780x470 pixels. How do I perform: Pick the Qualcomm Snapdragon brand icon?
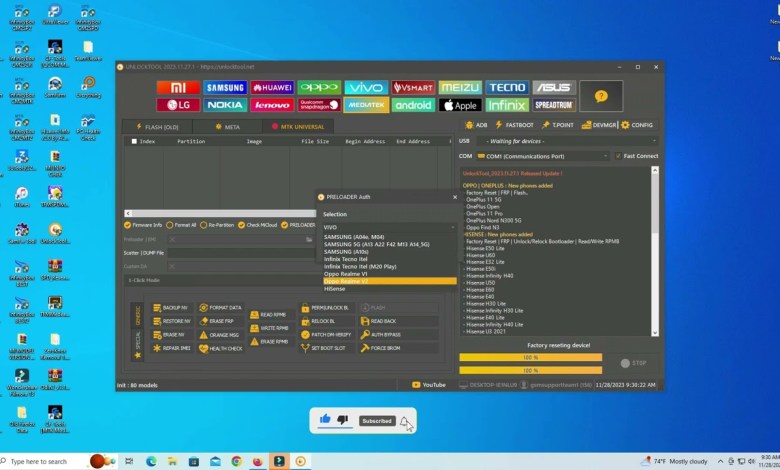(x=319, y=105)
